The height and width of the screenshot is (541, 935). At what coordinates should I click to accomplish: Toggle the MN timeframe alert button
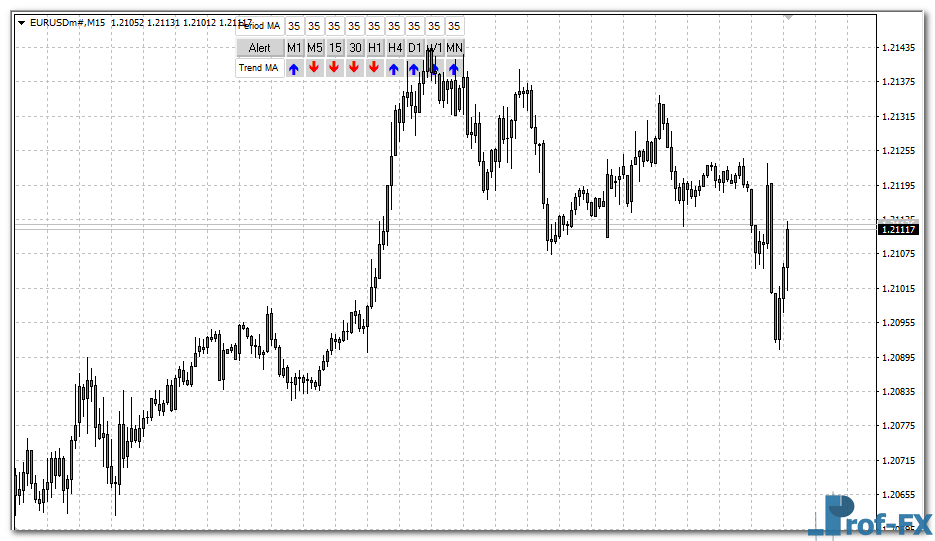click(454, 48)
